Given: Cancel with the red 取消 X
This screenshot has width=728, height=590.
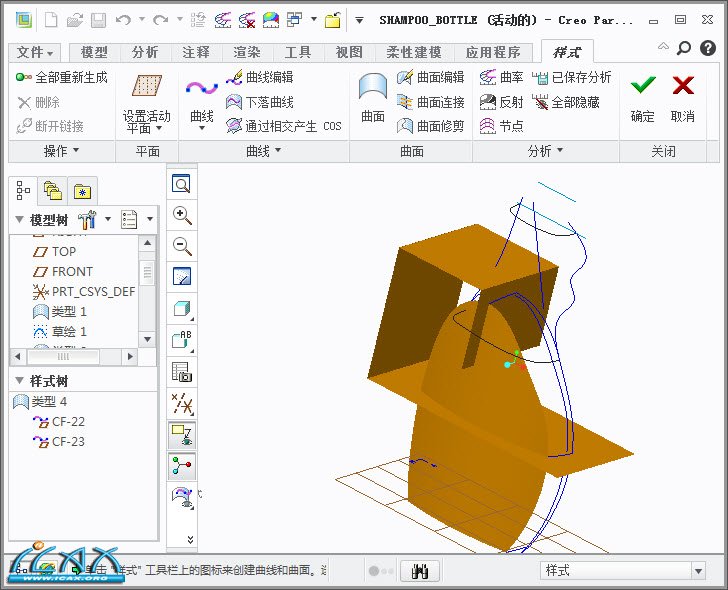Looking at the screenshot, I should 682,98.
